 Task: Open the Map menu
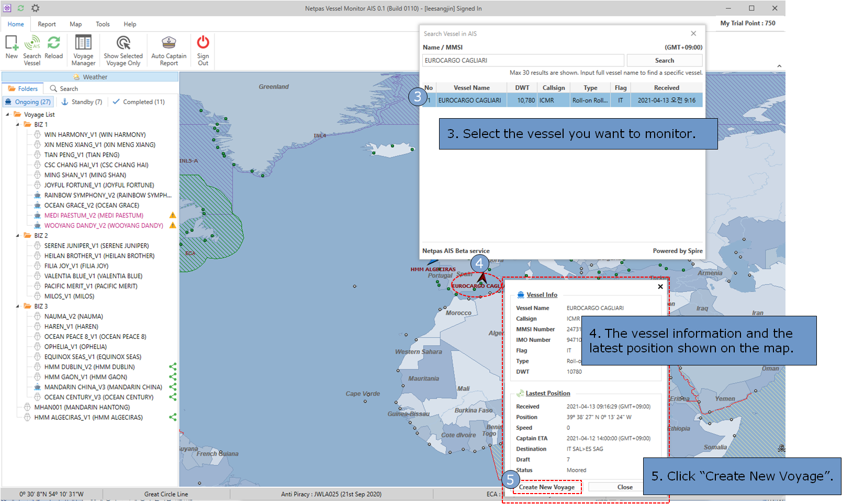pos(76,24)
